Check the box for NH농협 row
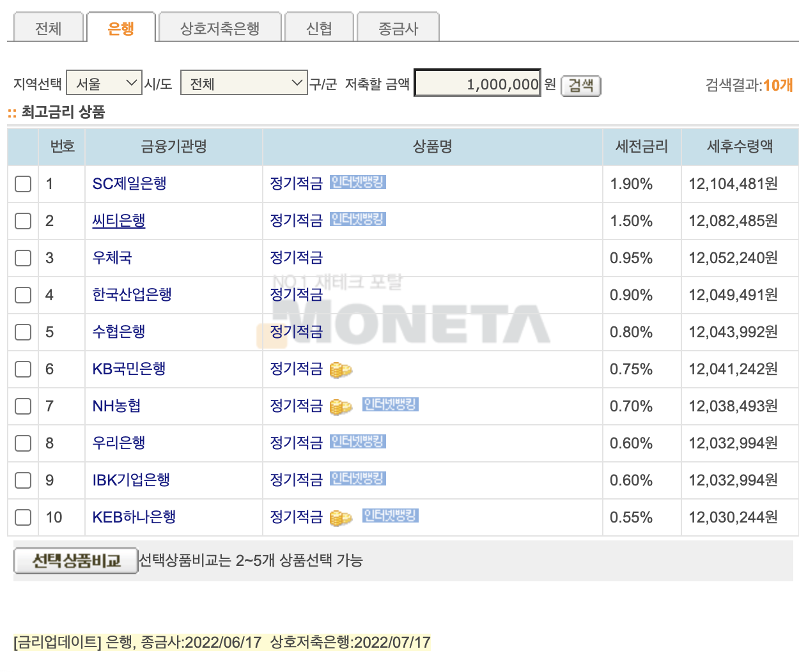 coord(23,406)
